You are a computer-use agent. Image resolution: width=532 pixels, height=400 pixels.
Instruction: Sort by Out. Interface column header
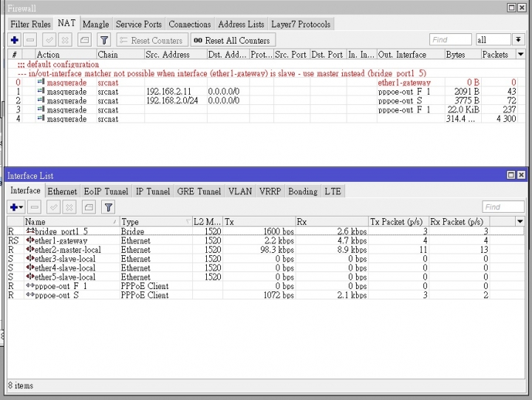point(411,54)
